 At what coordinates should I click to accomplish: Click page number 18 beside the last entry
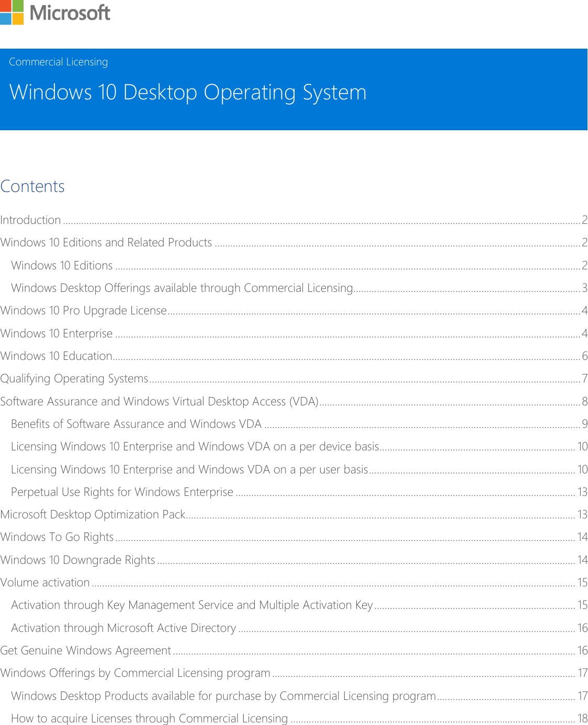[583, 718]
